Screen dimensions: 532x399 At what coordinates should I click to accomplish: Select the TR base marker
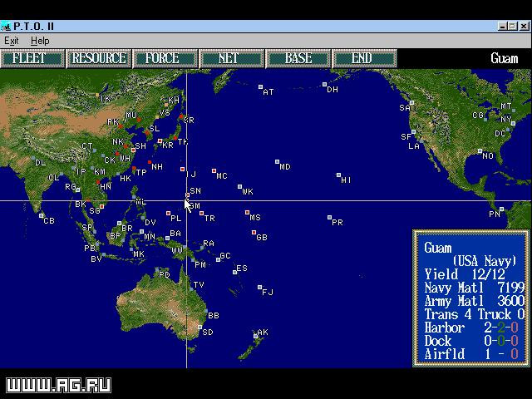pyautogui.click(x=201, y=214)
